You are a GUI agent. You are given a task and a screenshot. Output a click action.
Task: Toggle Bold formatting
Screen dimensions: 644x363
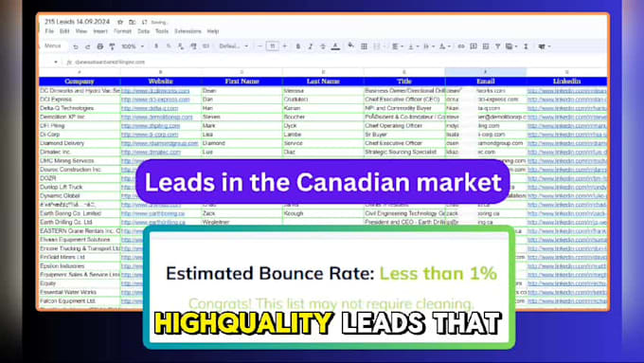(x=298, y=46)
